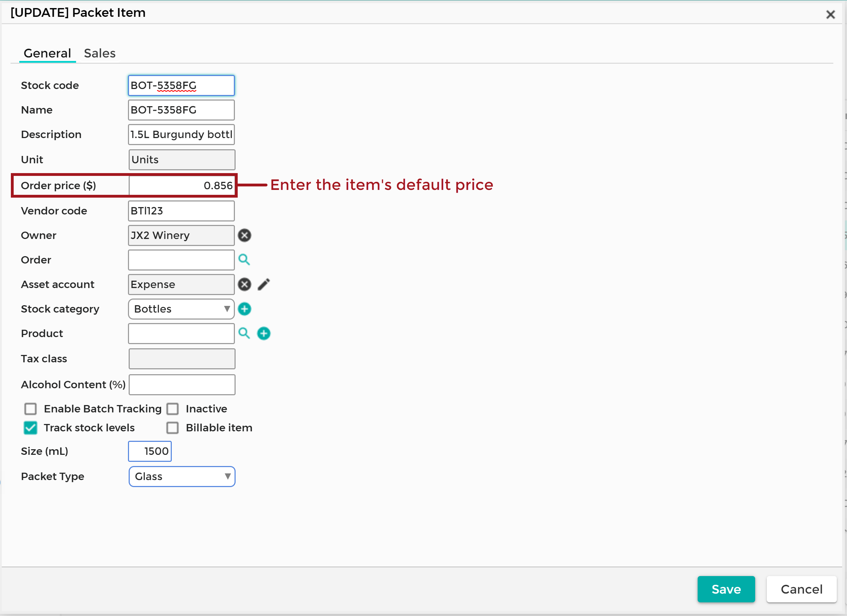
Task: Edit the Asset account with the pencil icon
Action: coord(264,285)
